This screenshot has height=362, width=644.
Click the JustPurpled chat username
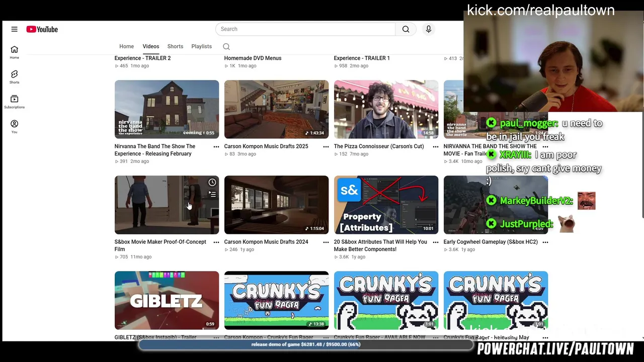pos(526,224)
